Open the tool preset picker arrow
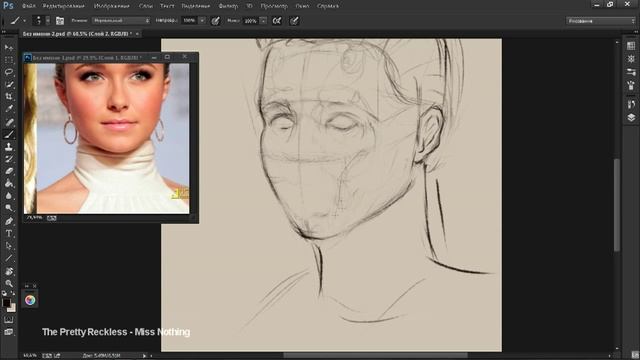640x360 pixels. click(x=24, y=21)
